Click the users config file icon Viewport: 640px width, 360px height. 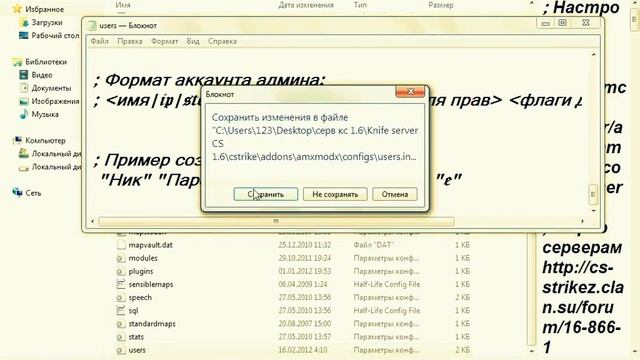(121, 350)
